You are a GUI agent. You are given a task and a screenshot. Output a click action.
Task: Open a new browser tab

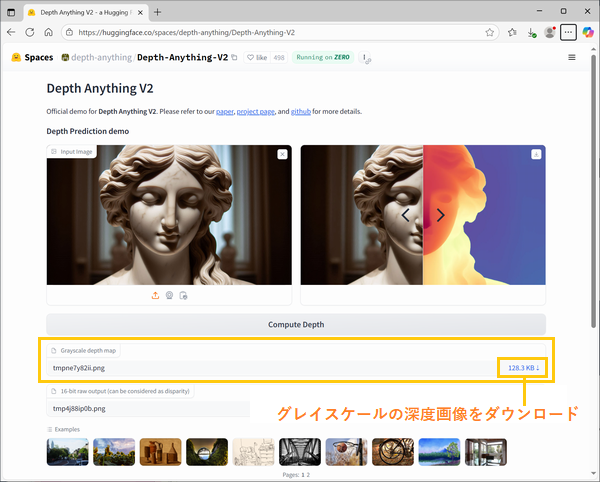(x=158, y=11)
